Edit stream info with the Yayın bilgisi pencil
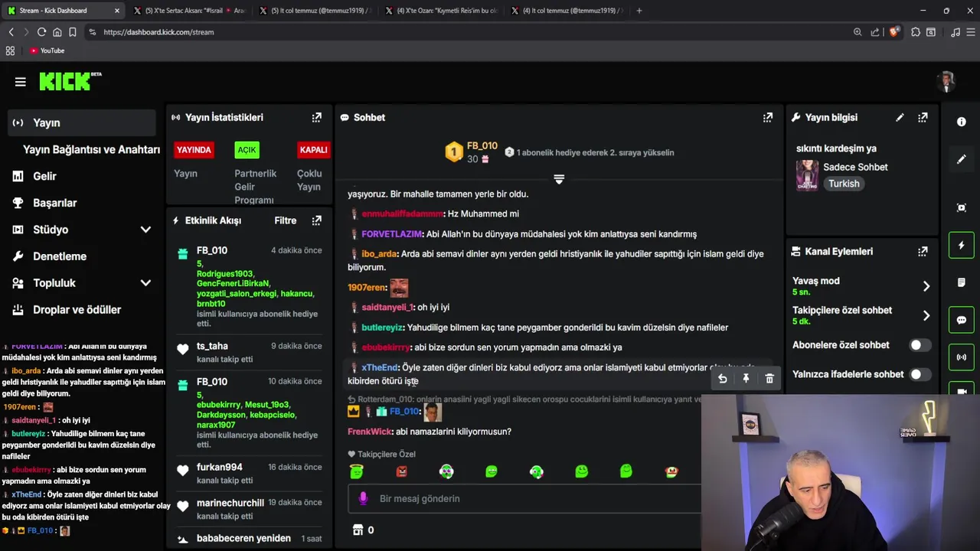Viewport: 980px width, 551px height. (x=900, y=117)
